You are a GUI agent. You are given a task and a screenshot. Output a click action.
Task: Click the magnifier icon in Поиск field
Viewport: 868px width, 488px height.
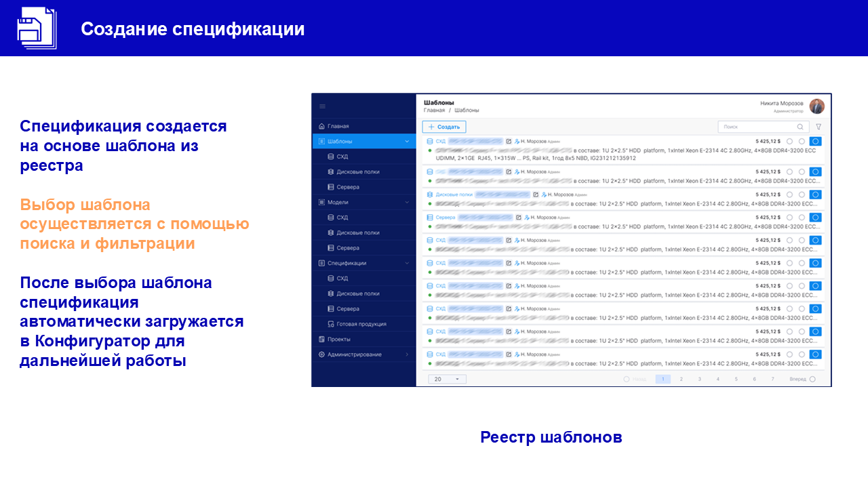(x=800, y=127)
